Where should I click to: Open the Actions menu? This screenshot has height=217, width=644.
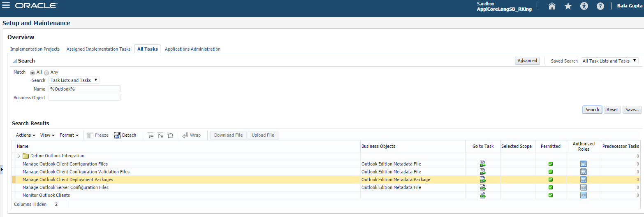[25, 135]
